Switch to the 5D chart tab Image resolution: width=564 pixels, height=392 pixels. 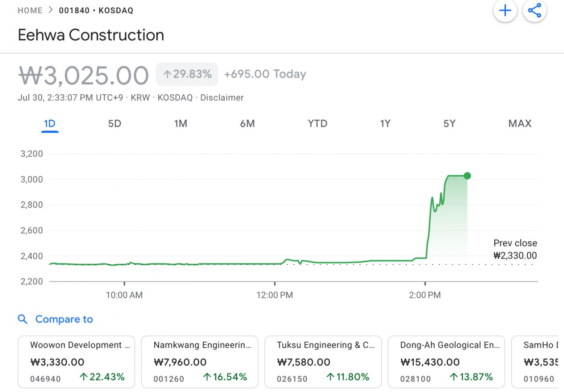(x=114, y=124)
